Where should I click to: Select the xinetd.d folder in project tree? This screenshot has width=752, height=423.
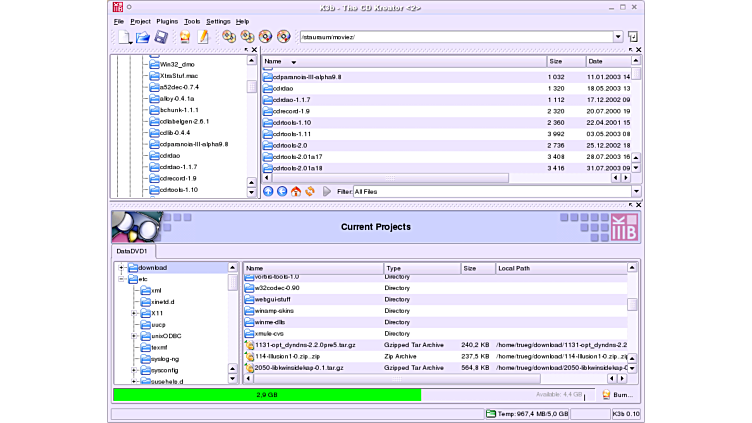(157, 302)
